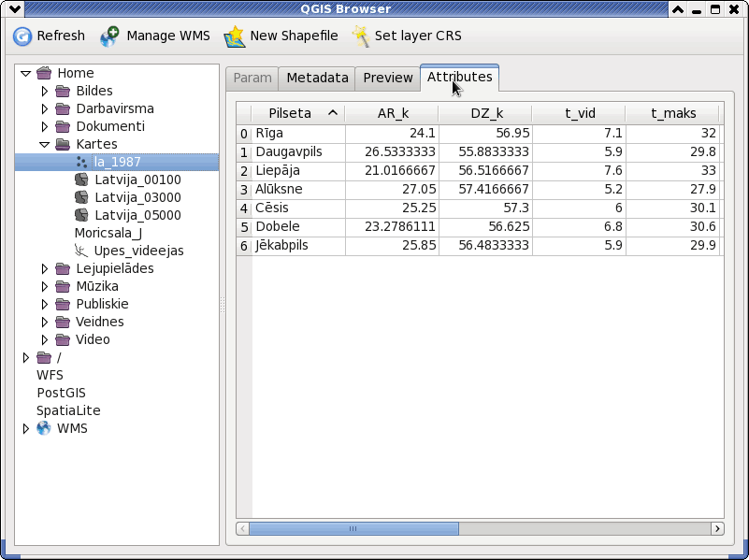Click the Home folder icon

44,73
